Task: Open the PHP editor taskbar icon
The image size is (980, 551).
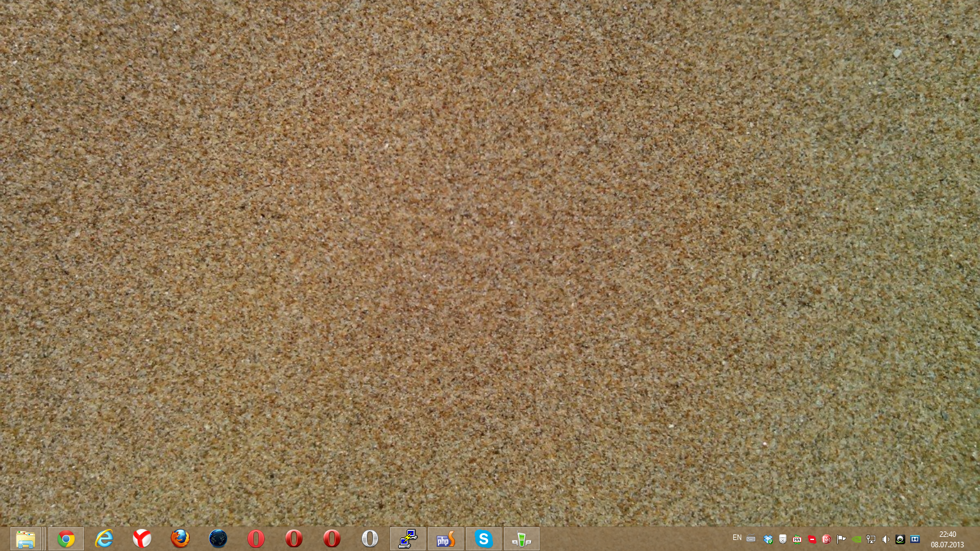Action: (x=446, y=539)
